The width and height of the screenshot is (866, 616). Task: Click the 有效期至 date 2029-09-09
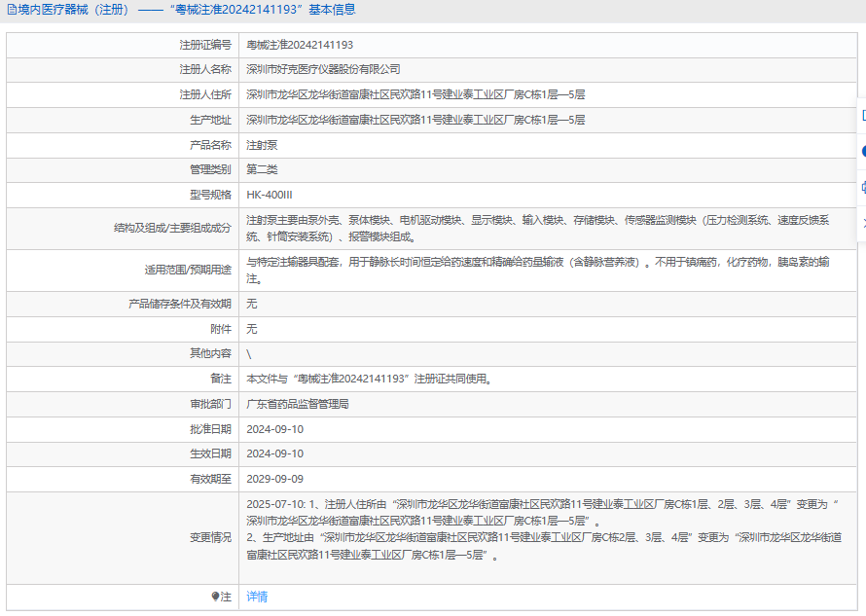coord(274,479)
